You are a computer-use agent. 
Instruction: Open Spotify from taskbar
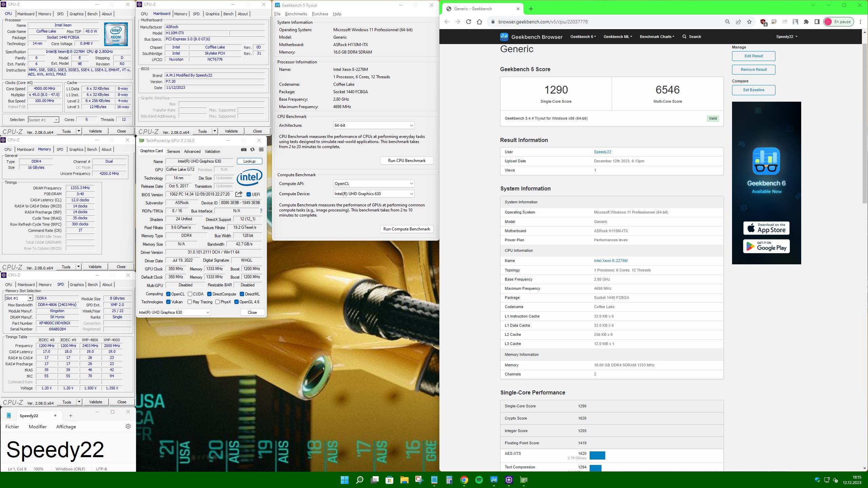479,480
